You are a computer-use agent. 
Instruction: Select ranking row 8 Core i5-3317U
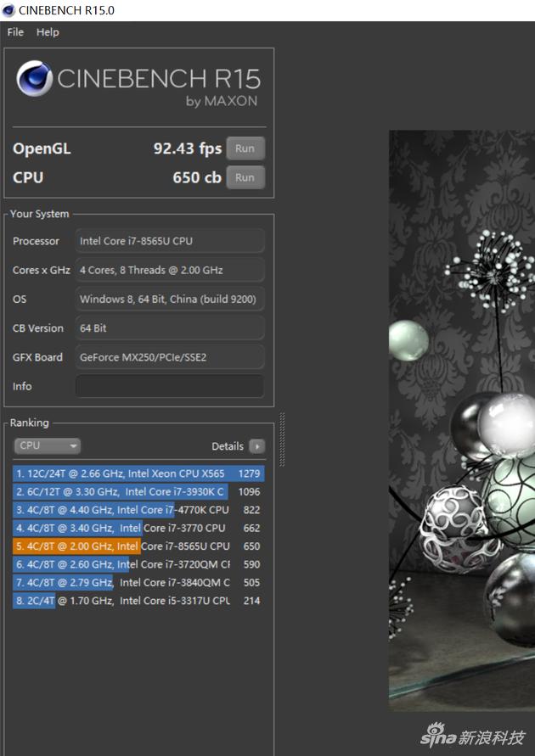[138, 601]
